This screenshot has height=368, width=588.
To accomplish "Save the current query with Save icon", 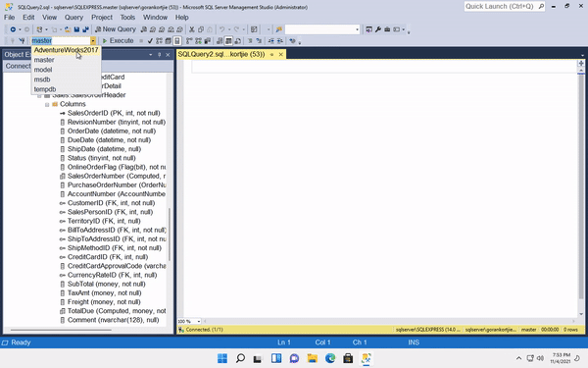I will click(x=76, y=29).
